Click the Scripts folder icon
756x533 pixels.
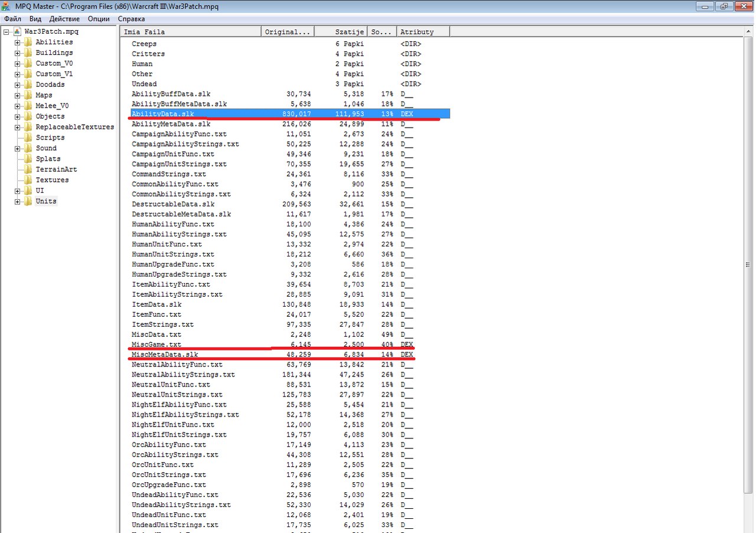pos(28,138)
